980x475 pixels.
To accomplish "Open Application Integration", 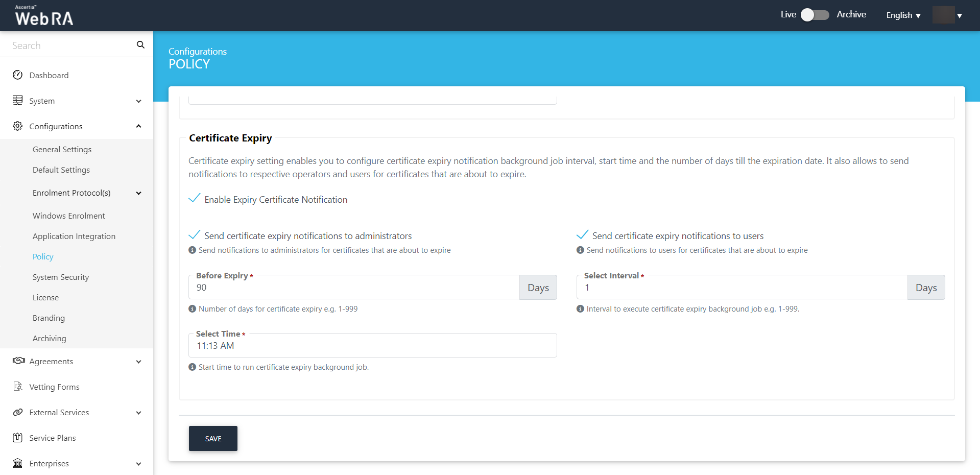I will click(x=74, y=236).
